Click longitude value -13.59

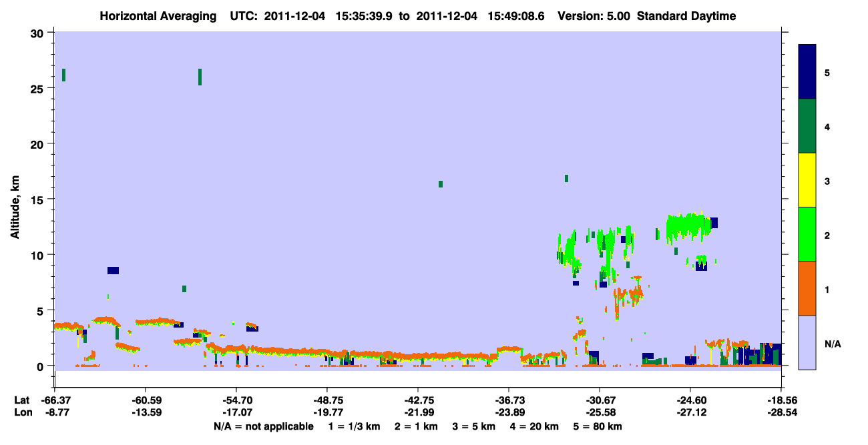[x=146, y=412]
